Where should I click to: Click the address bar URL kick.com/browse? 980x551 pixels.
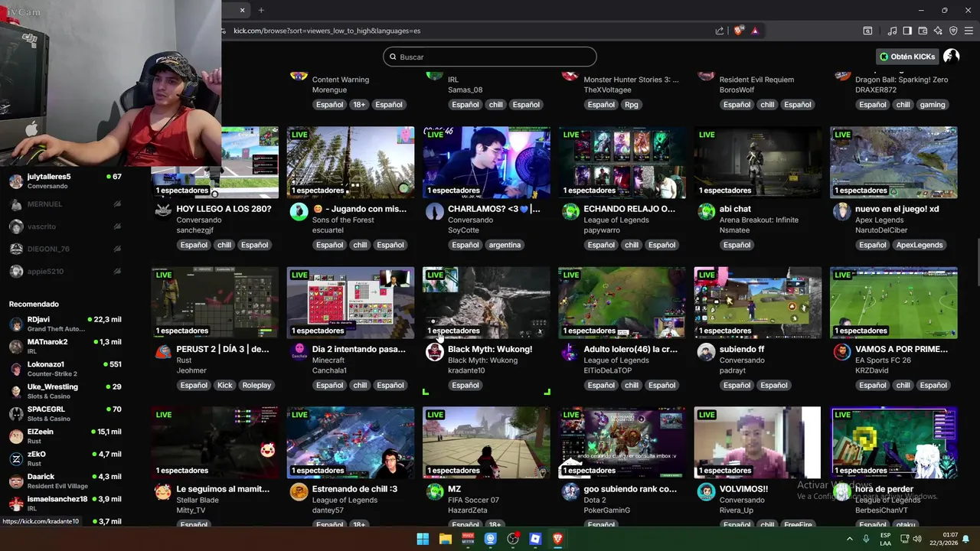[x=327, y=31]
